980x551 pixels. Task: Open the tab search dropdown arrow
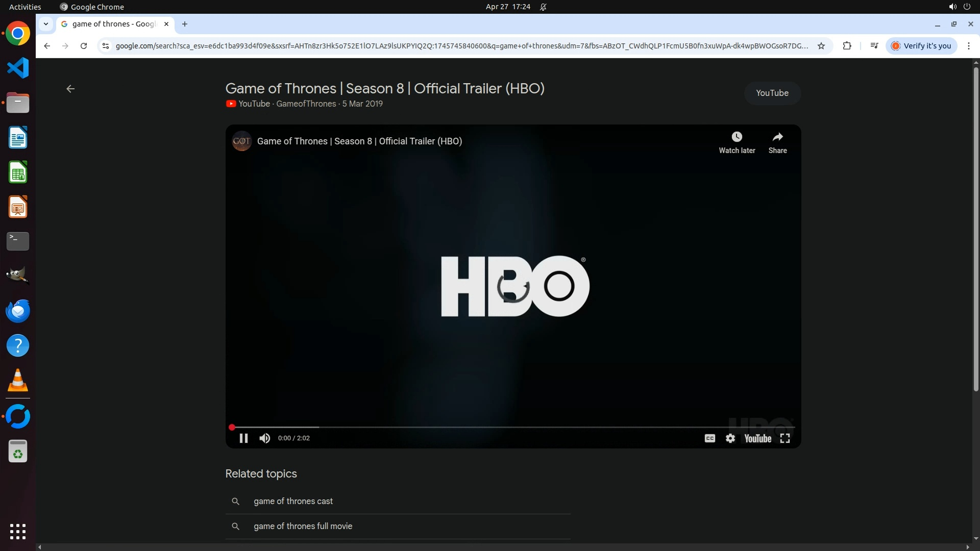[46, 24]
